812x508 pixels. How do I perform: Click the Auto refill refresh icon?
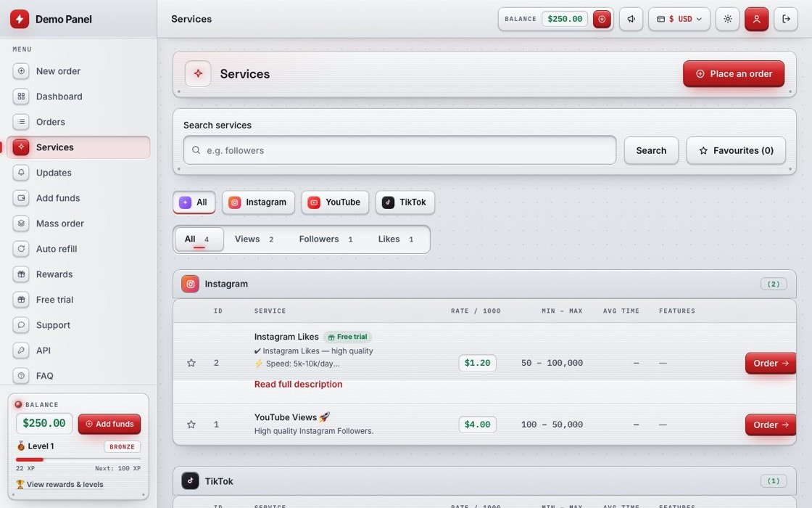[21, 249]
